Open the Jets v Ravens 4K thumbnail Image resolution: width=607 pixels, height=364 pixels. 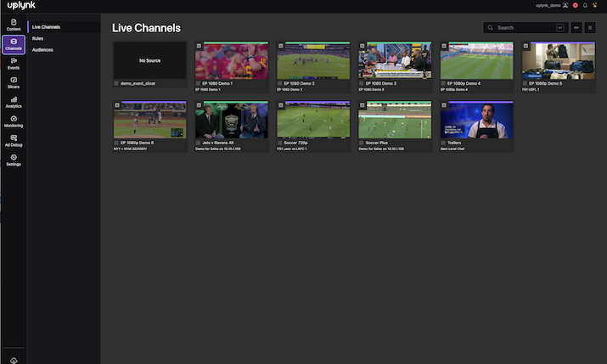click(x=232, y=120)
